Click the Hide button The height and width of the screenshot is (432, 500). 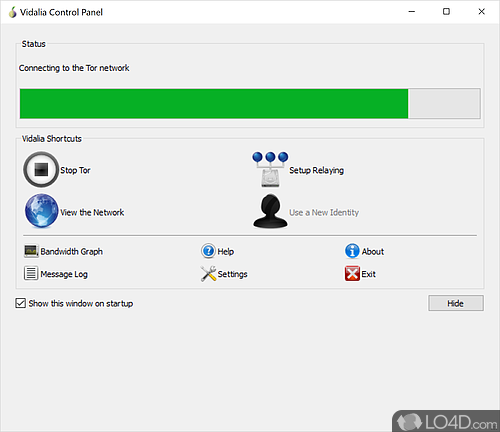pyautogui.click(x=456, y=303)
